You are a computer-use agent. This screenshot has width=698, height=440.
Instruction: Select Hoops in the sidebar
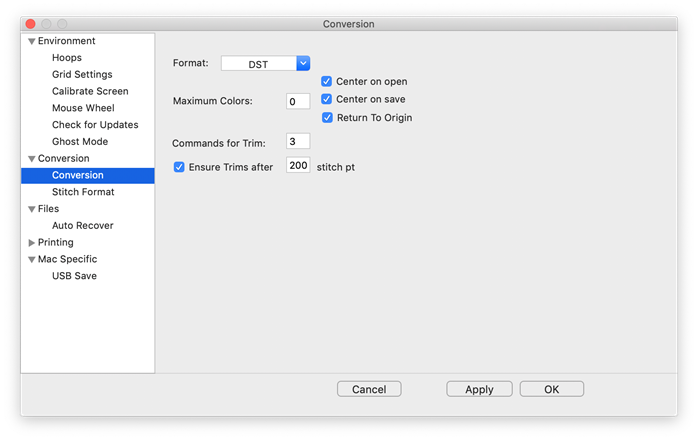pos(67,58)
